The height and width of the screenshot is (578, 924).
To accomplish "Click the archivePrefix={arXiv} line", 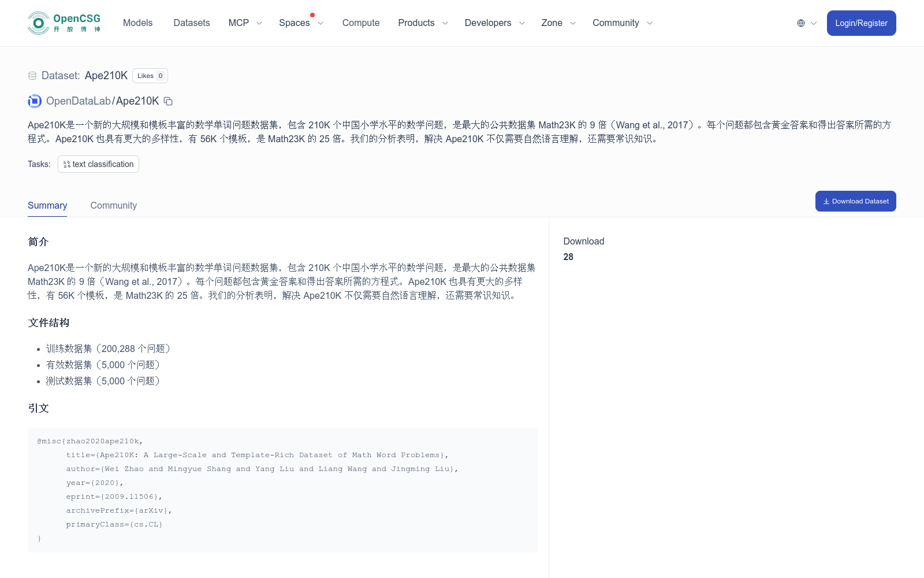I will pos(119,510).
